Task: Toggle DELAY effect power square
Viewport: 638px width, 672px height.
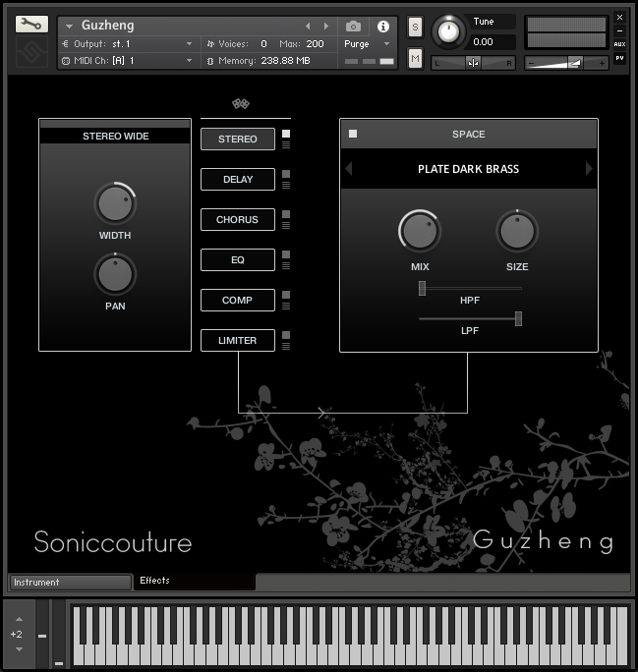Action: tap(286, 174)
